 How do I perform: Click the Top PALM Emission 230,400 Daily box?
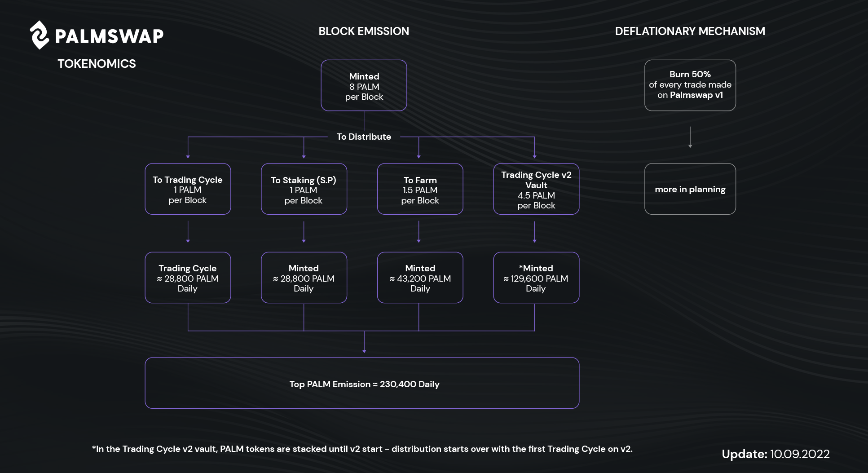pos(362,383)
